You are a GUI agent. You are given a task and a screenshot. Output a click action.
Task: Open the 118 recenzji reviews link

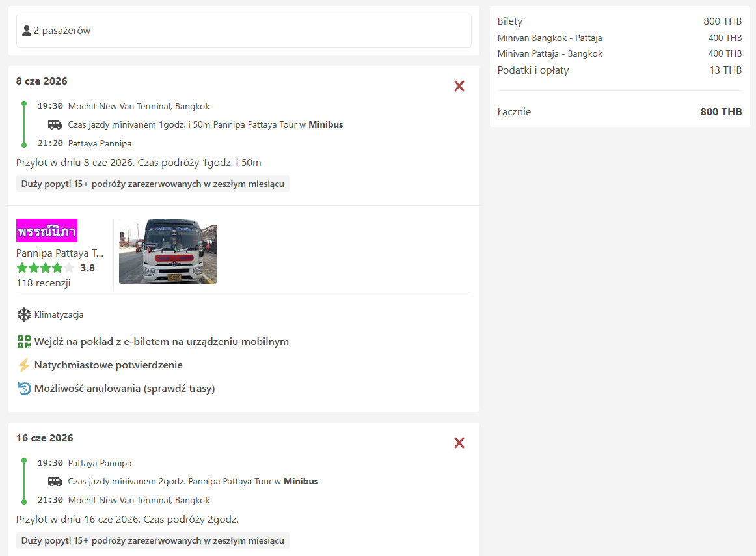pos(44,283)
